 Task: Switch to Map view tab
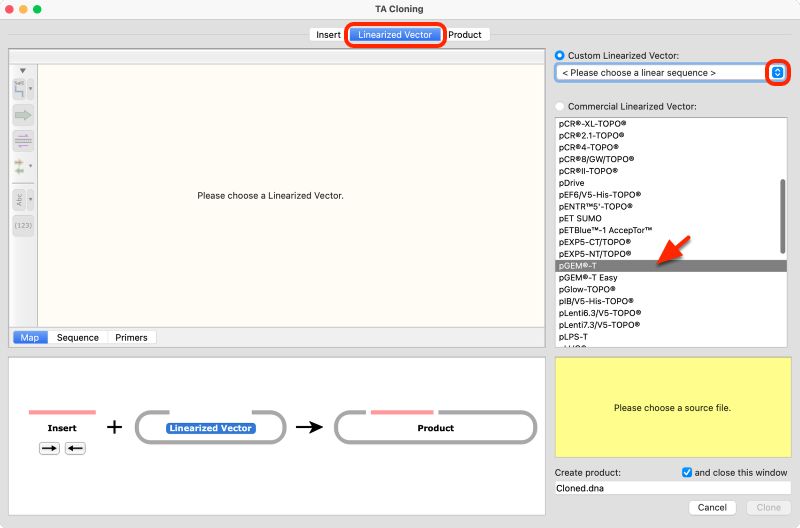point(30,337)
